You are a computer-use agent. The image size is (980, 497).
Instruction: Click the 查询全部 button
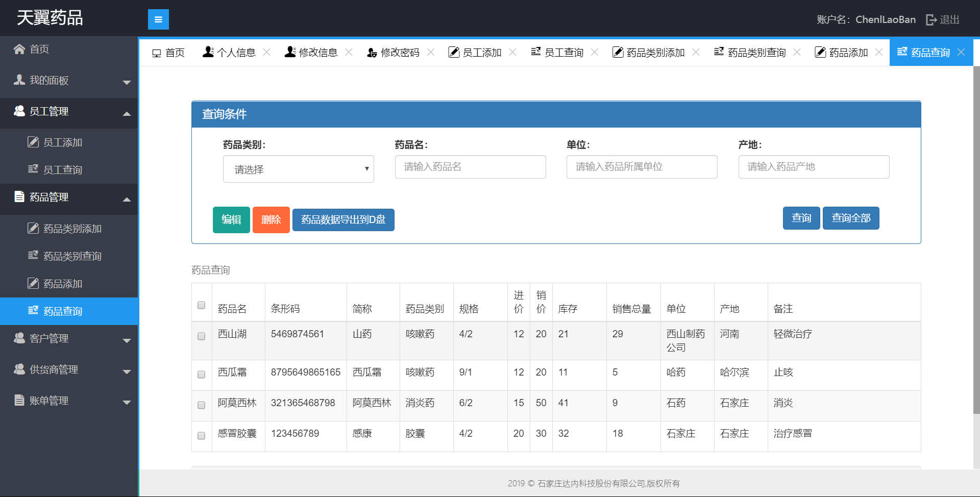pyautogui.click(x=850, y=218)
